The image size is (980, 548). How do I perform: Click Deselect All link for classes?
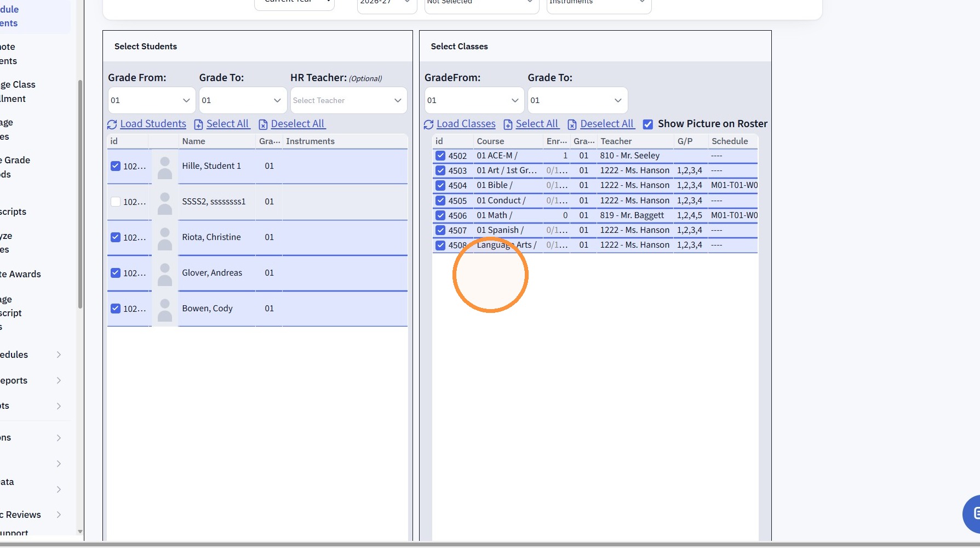607,124
